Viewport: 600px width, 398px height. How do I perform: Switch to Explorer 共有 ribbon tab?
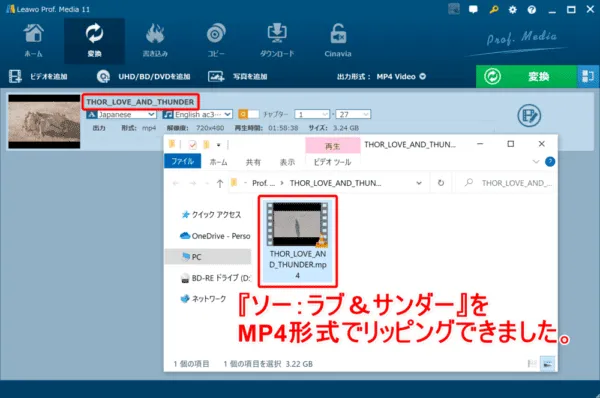(253, 162)
